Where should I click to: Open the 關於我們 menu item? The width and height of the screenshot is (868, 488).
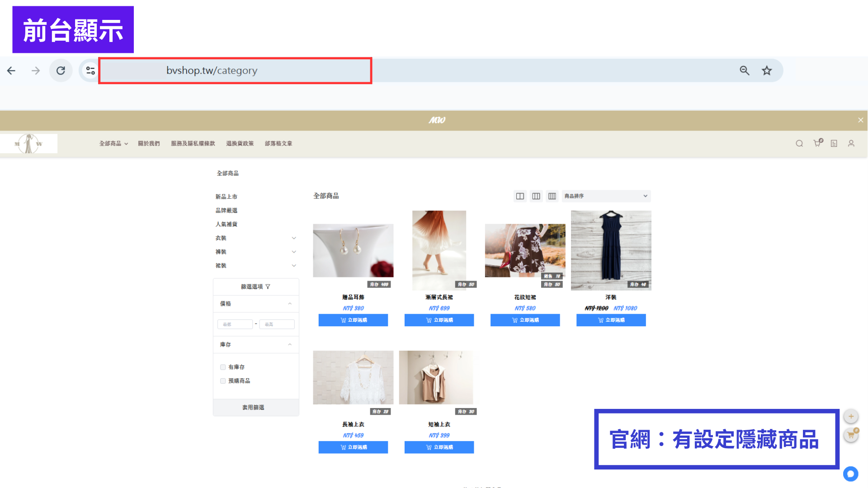(149, 144)
